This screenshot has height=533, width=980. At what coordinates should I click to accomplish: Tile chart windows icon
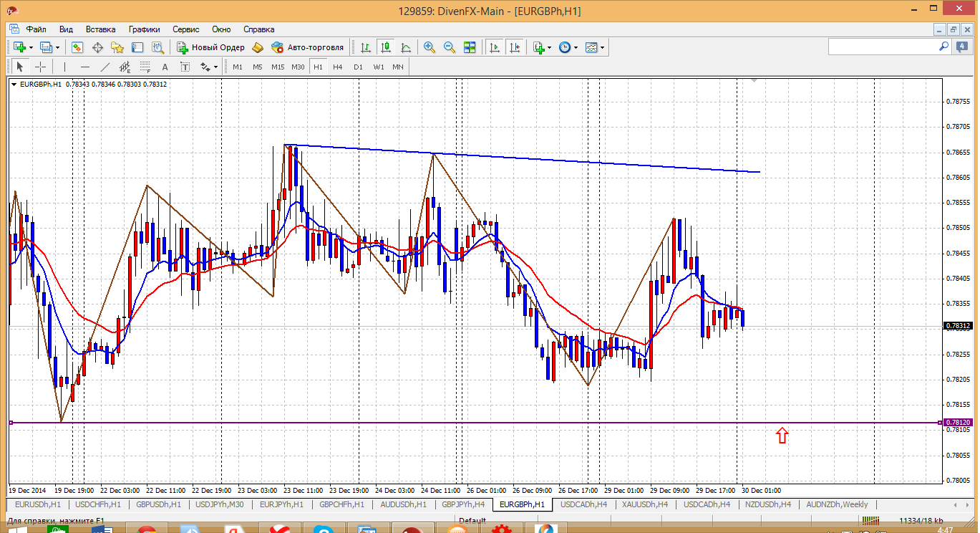pyautogui.click(x=470, y=47)
